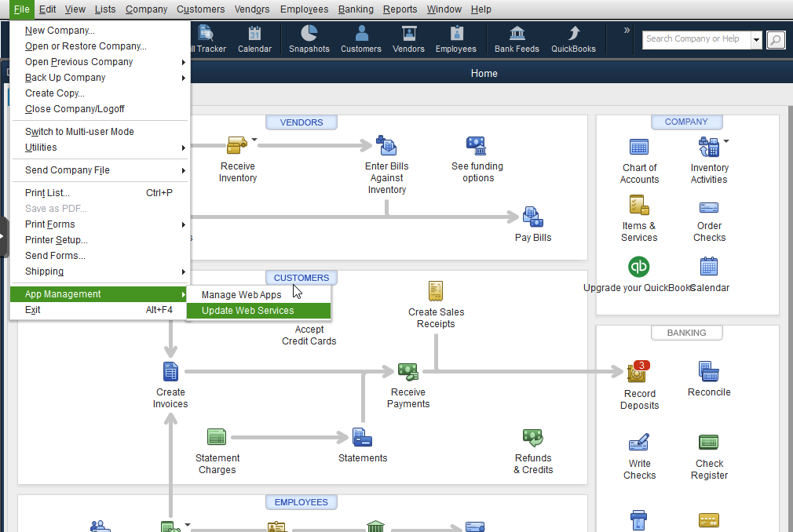Open the Statements icon

[x=362, y=438]
